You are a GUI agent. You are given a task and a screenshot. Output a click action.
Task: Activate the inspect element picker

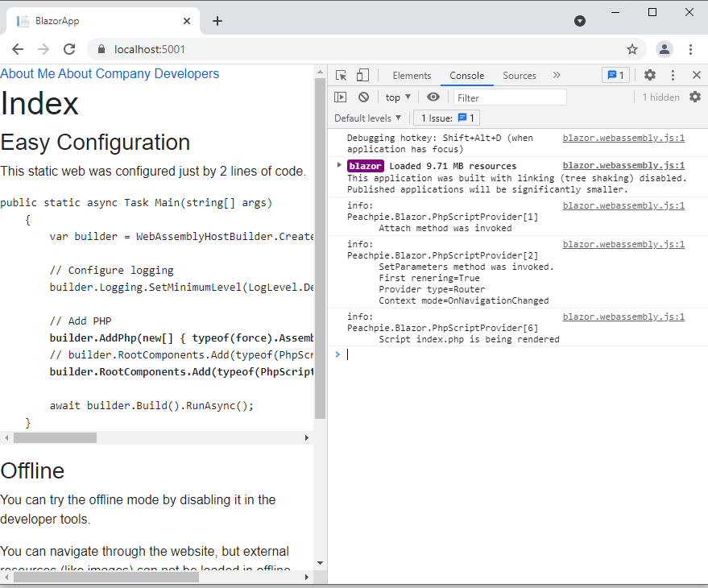(342, 76)
